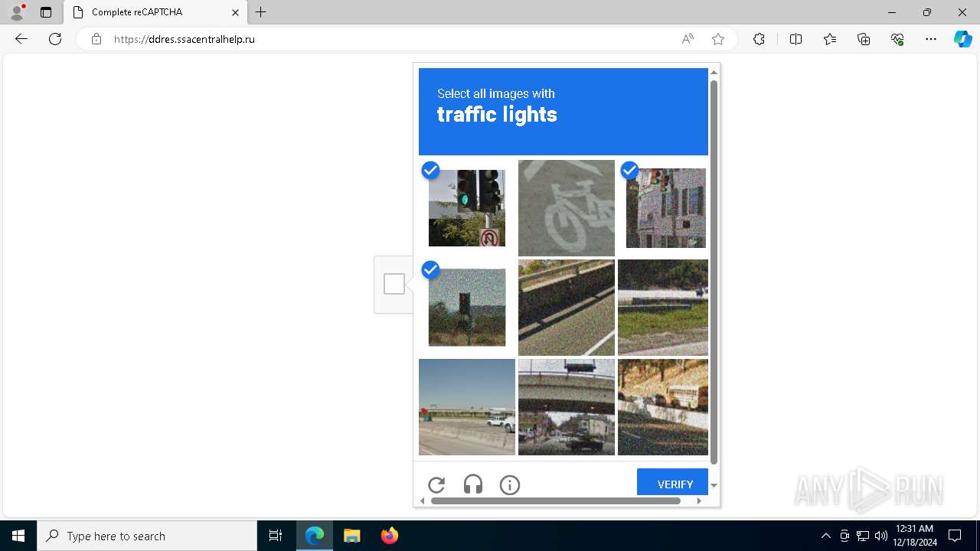This screenshot has width=980, height=551.
Task: Enable split screen view
Action: pyautogui.click(x=795, y=39)
